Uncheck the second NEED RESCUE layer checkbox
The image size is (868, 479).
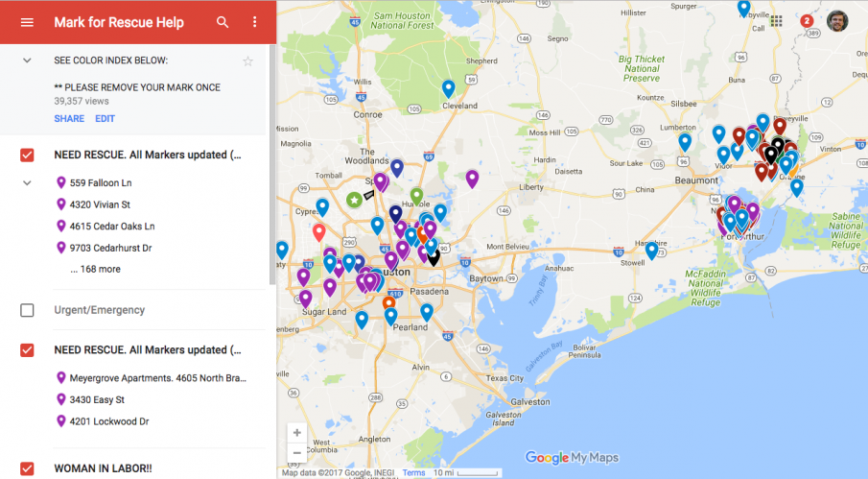[27, 350]
